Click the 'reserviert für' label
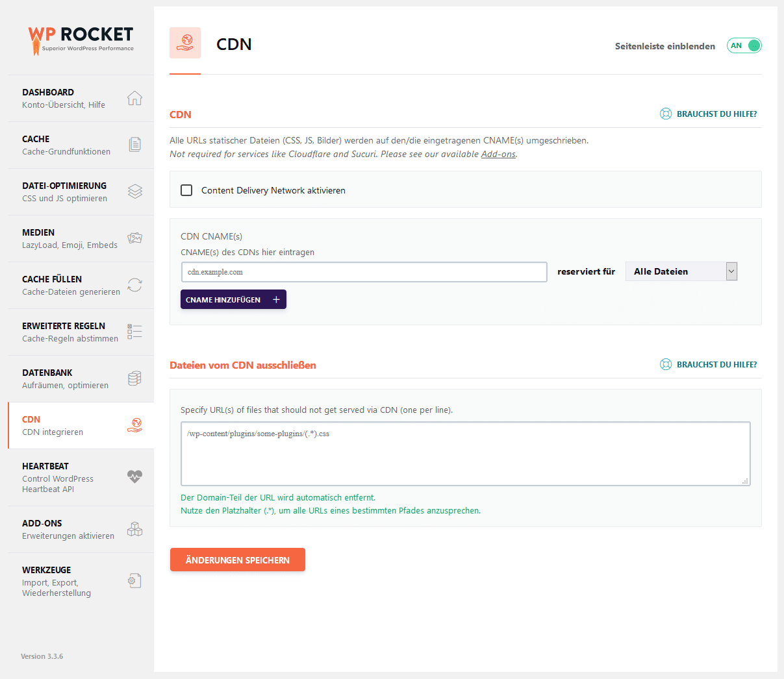The image size is (784, 679). coord(586,271)
